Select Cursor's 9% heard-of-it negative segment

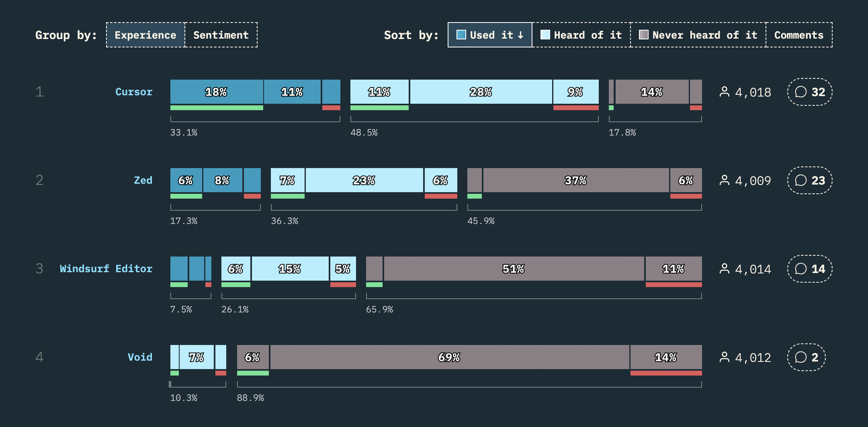pyautogui.click(x=576, y=92)
